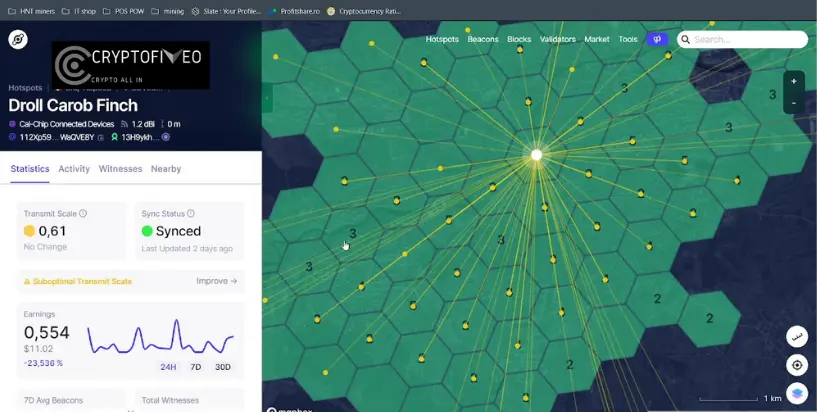Open the map layers stack icon
This screenshot has width=817, height=412.
[x=797, y=393]
